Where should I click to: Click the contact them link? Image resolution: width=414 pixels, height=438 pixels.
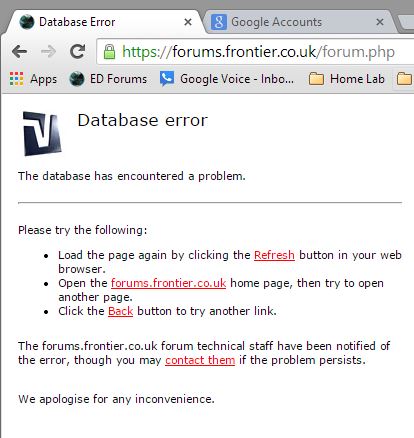point(200,360)
